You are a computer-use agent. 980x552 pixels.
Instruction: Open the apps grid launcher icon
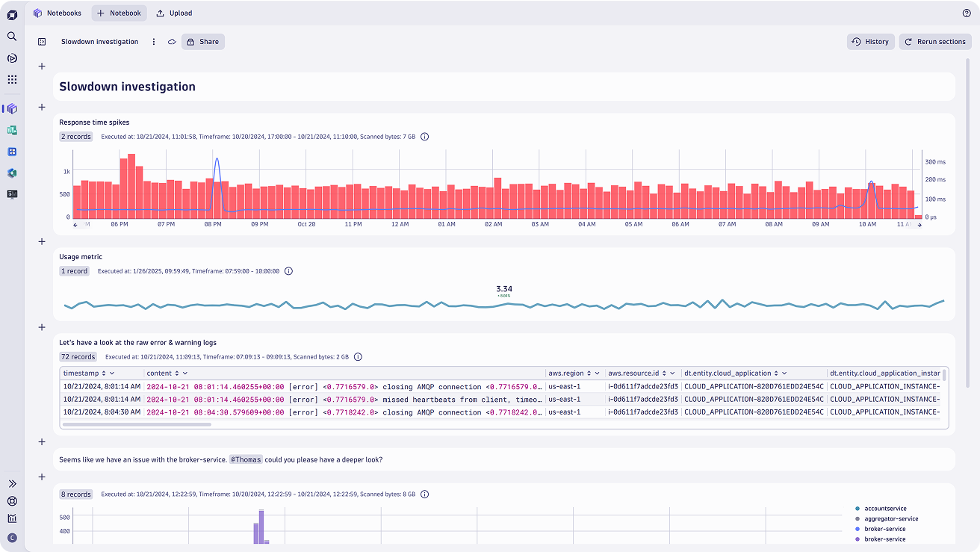pyautogui.click(x=12, y=79)
